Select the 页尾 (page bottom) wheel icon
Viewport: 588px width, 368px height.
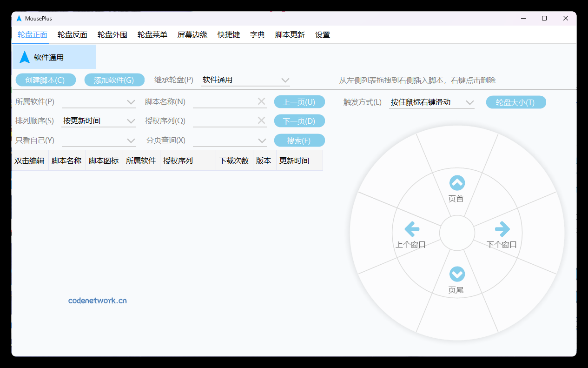coord(456,274)
